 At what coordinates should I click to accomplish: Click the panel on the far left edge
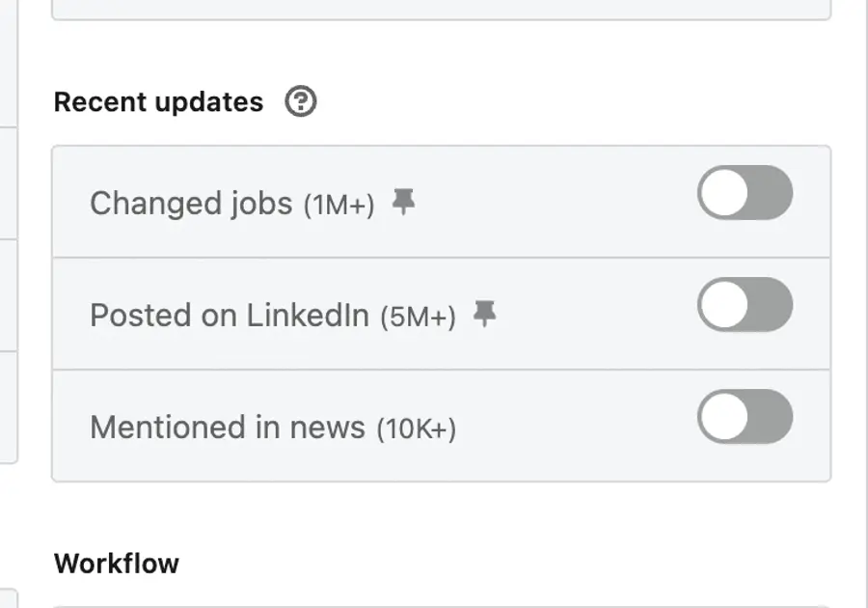[x=8, y=290]
